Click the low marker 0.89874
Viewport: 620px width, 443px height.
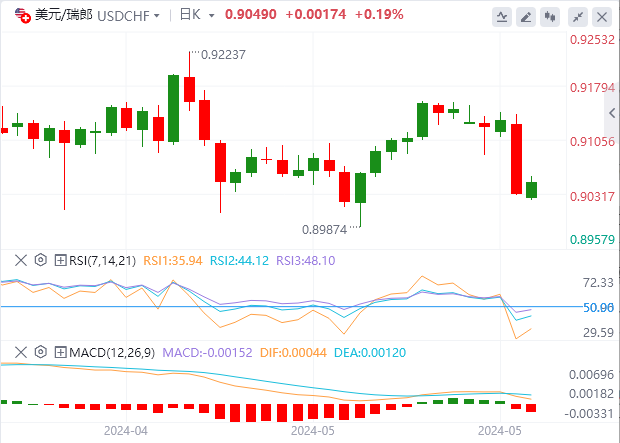click(x=325, y=229)
